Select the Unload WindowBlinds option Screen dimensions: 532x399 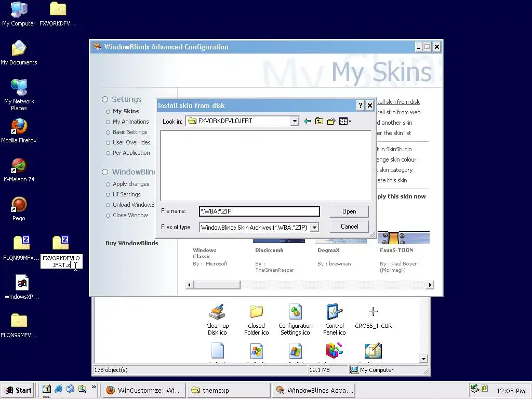coord(130,205)
